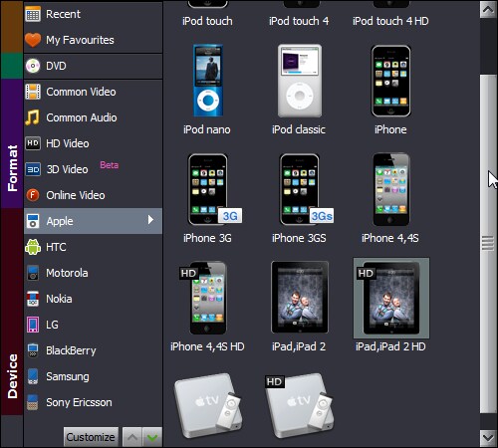Click the "Nokia" label
The width and height of the screenshot is (498, 448).
pyautogui.click(x=59, y=299)
